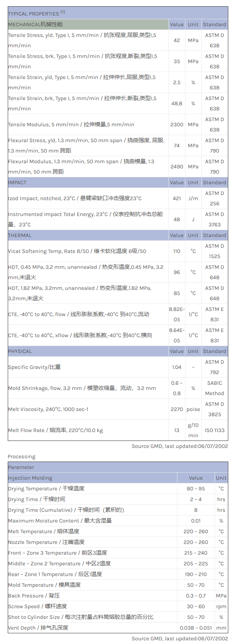Screen dimensions: 236x644
Task: Click the Processing heading above second table
Action: pyautogui.click(x=21, y=456)
